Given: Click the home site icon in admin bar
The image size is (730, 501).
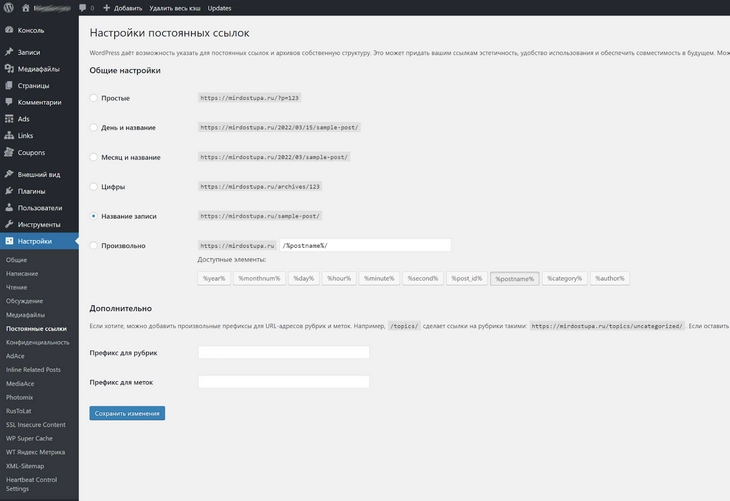Looking at the screenshot, I should 26,8.
